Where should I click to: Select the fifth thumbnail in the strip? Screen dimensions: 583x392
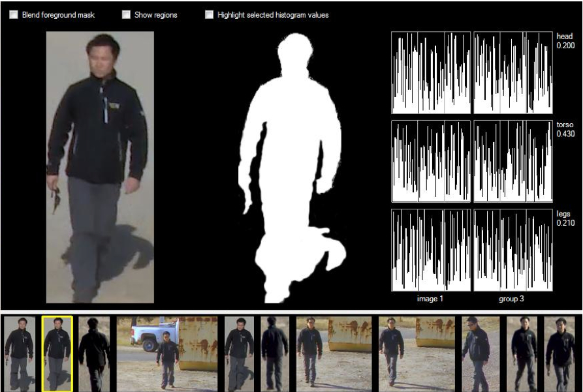(x=239, y=354)
